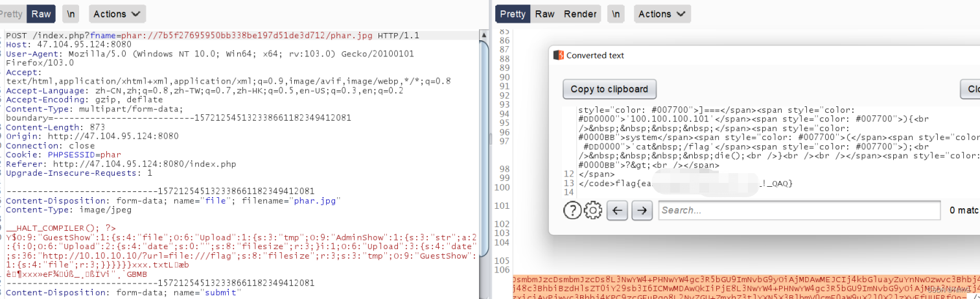Open Actions dropdown in request panel
Image resolution: width=980 pixels, height=299 pixels.
[x=116, y=14]
